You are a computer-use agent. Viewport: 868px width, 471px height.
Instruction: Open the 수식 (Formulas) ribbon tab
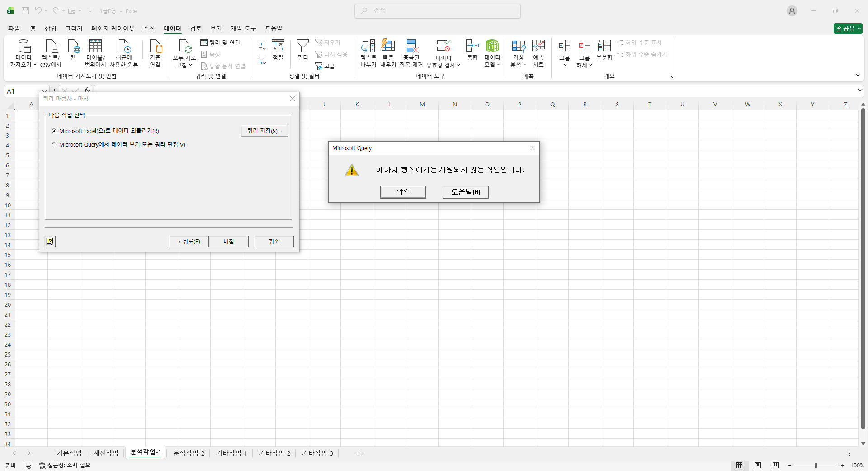pos(149,29)
